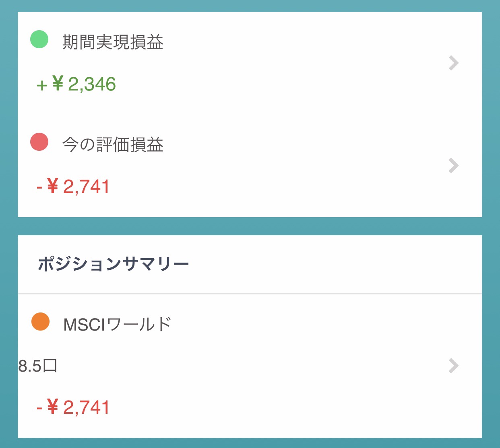This screenshot has width=500, height=448.
Task: Click the orange dot beside MSCIワールド
Action: (x=40, y=322)
